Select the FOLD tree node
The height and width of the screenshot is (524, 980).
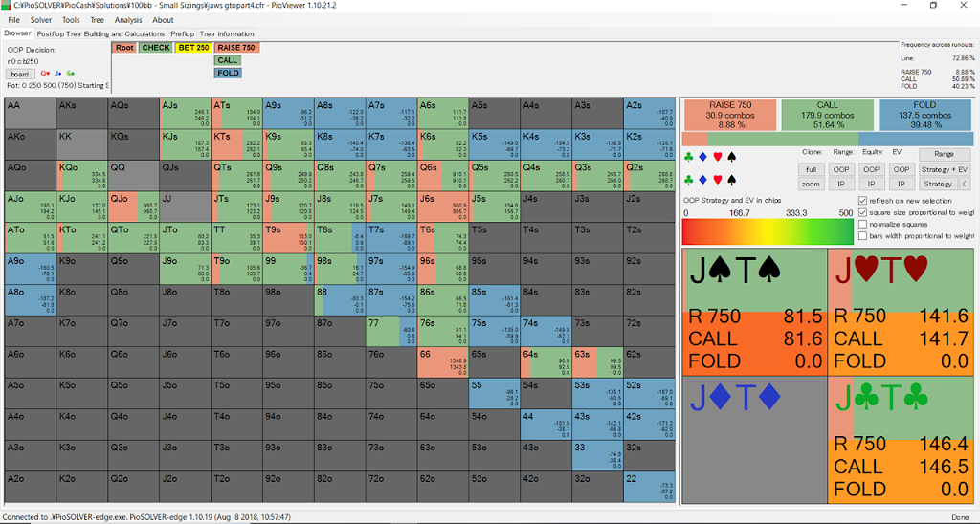(x=228, y=73)
